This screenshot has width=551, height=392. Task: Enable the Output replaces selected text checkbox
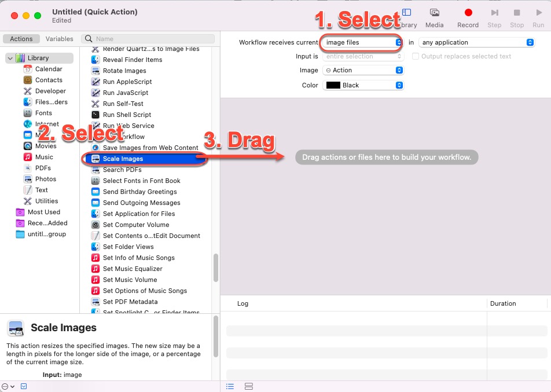pos(415,56)
